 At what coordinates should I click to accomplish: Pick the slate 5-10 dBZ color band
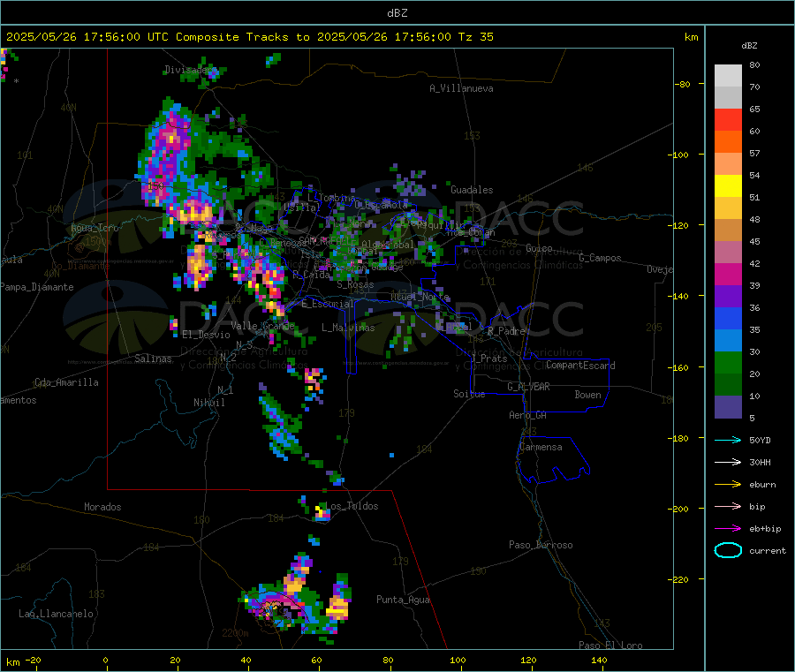tap(728, 407)
